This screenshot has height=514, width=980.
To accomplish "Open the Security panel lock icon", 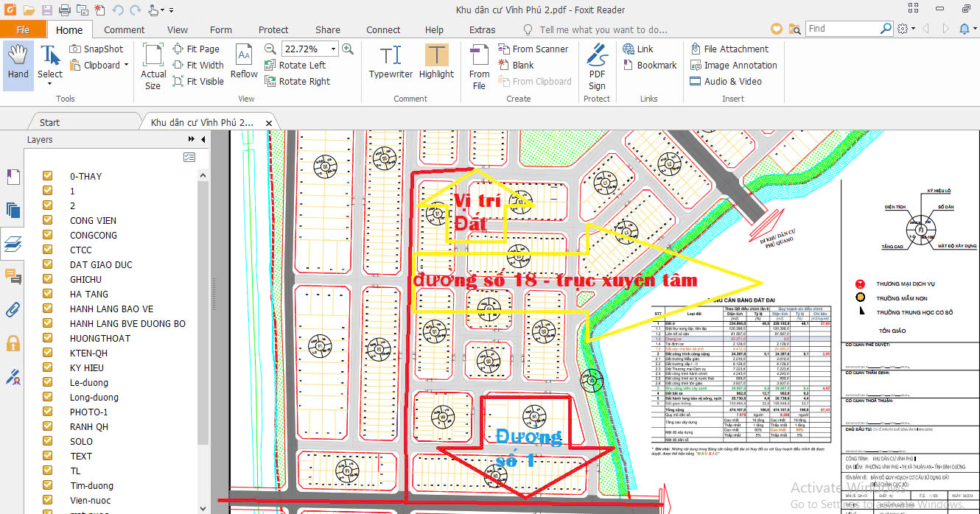I will (13, 343).
